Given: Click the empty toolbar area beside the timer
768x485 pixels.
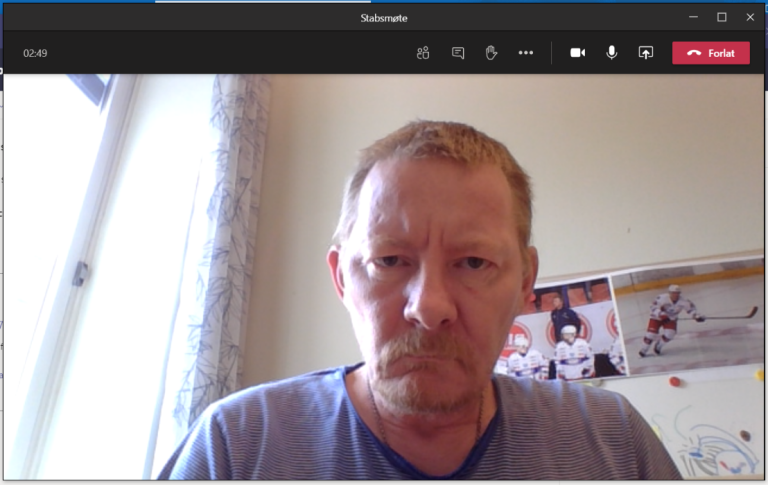Looking at the screenshot, I should point(220,53).
